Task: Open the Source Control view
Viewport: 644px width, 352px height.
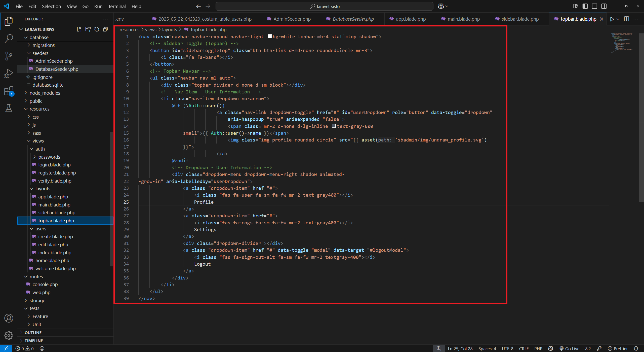Action: tap(9, 56)
